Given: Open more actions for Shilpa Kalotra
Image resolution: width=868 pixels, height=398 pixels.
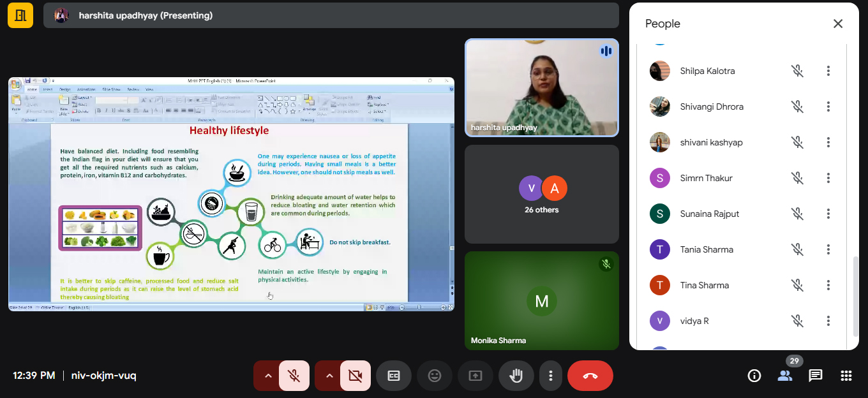Looking at the screenshot, I should tap(828, 71).
